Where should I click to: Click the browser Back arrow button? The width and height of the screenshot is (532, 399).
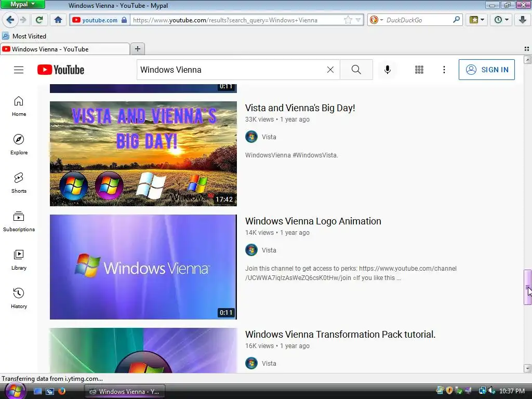(x=10, y=20)
